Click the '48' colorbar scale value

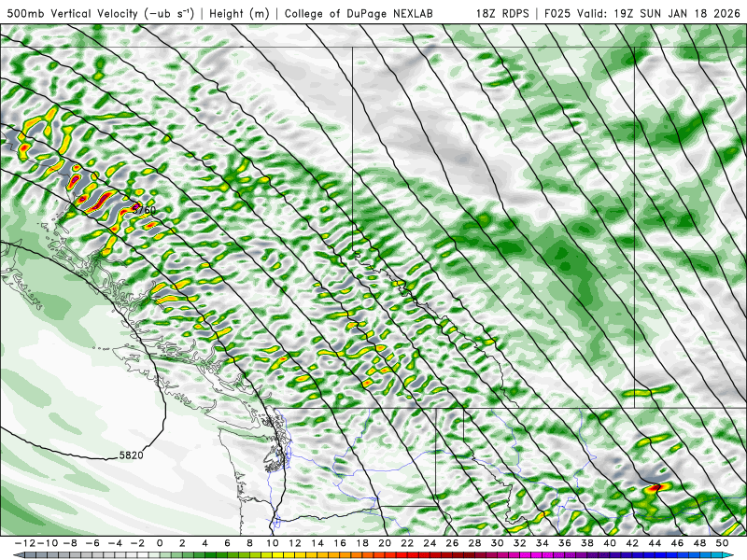699,543
